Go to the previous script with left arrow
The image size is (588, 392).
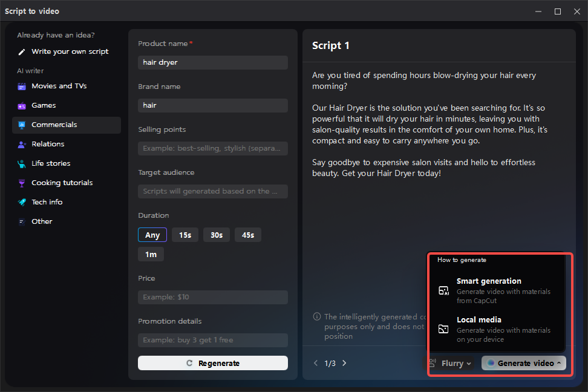316,363
